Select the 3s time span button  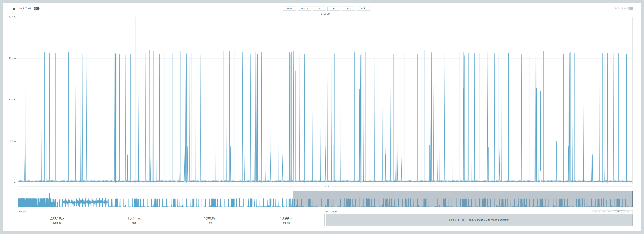click(x=334, y=8)
